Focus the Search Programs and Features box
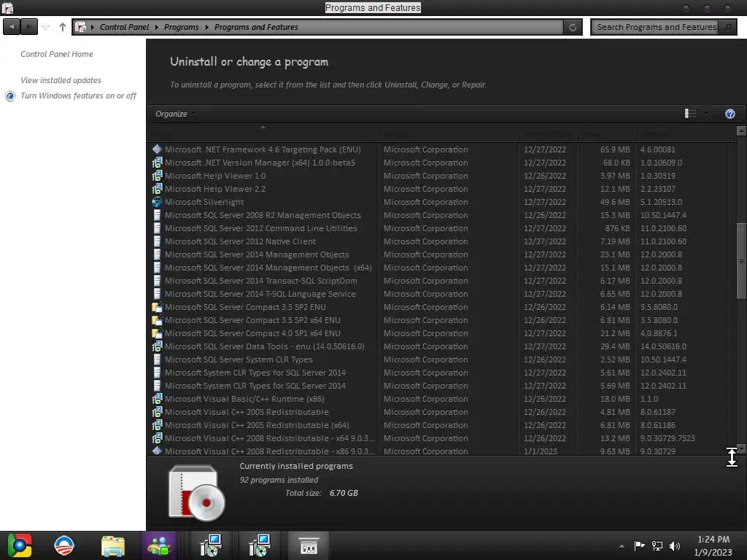The height and width of the screenshot is (560, 747). [656, 27]
